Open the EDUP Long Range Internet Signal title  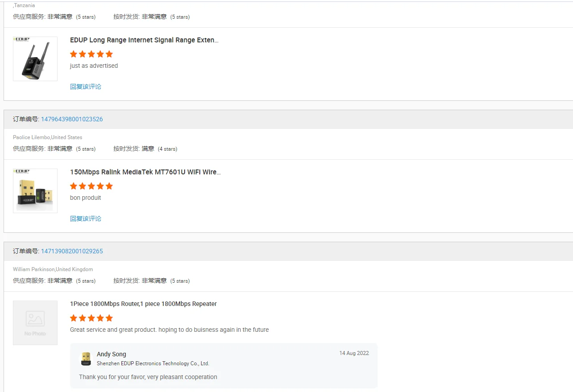point(144,40)
